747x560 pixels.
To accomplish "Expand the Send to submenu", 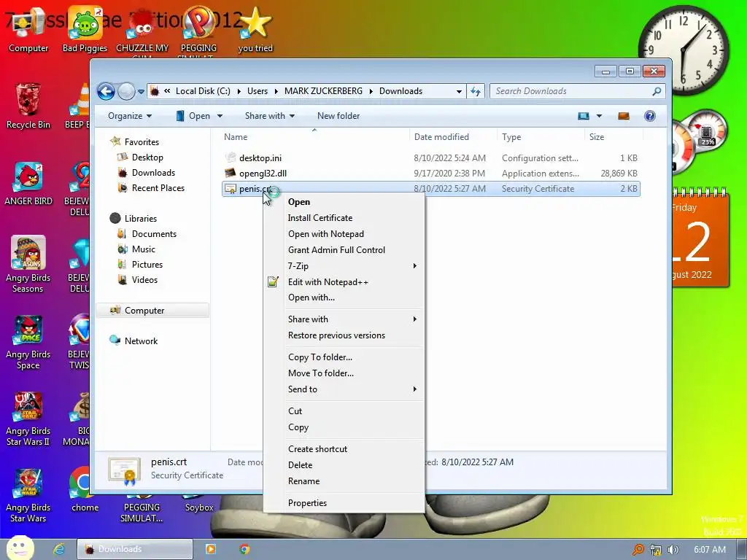I will [344, 389].
